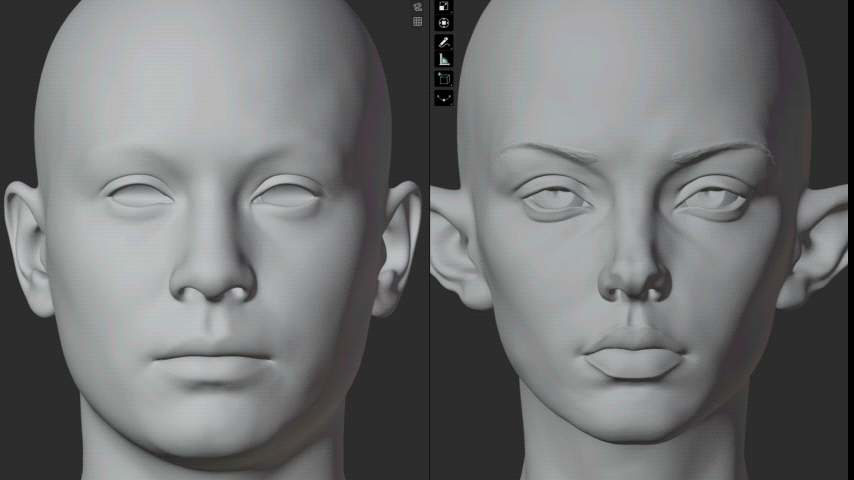
Task: Select the Scale tool in toolbar
Action: click(444, 6)
